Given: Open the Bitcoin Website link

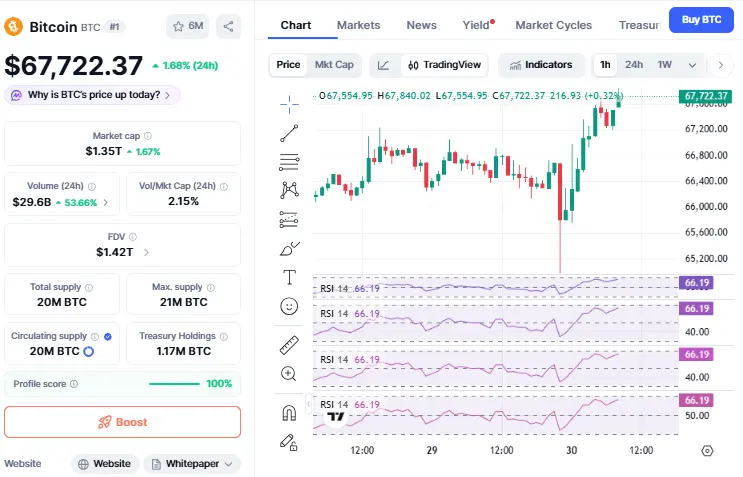Looking at the screenshot, I should pyautogui.click(x=105, y=464).
